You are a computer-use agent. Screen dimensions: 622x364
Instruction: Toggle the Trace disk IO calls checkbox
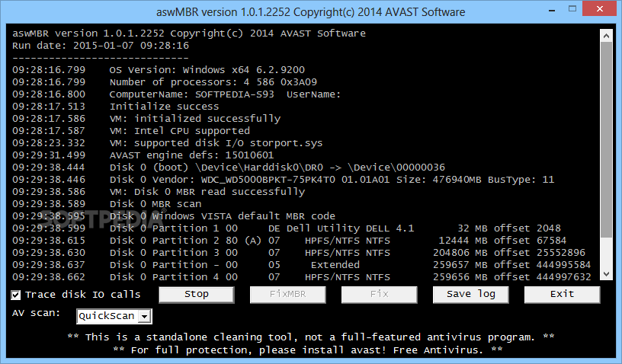pyautogui.click(x=16, y=295)
